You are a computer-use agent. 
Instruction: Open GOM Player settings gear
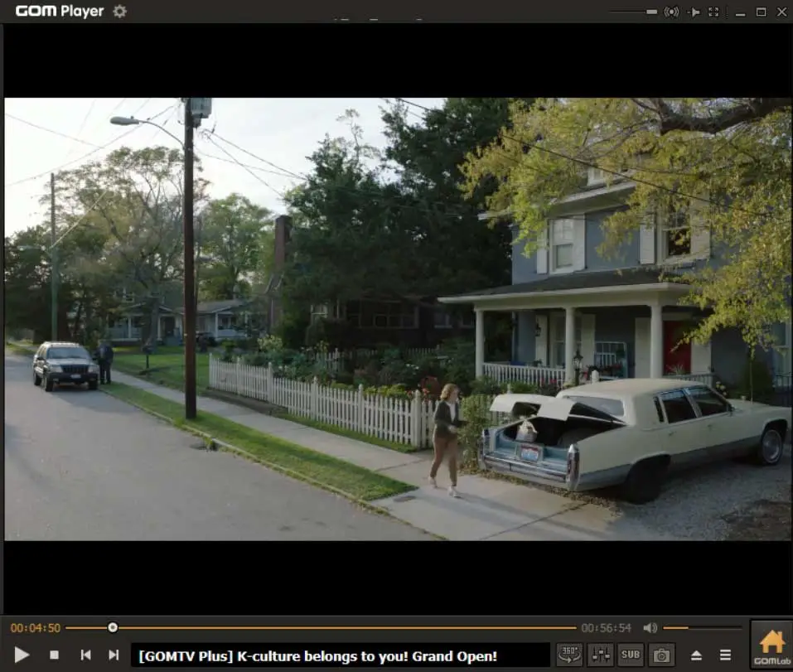pos(120,11)
